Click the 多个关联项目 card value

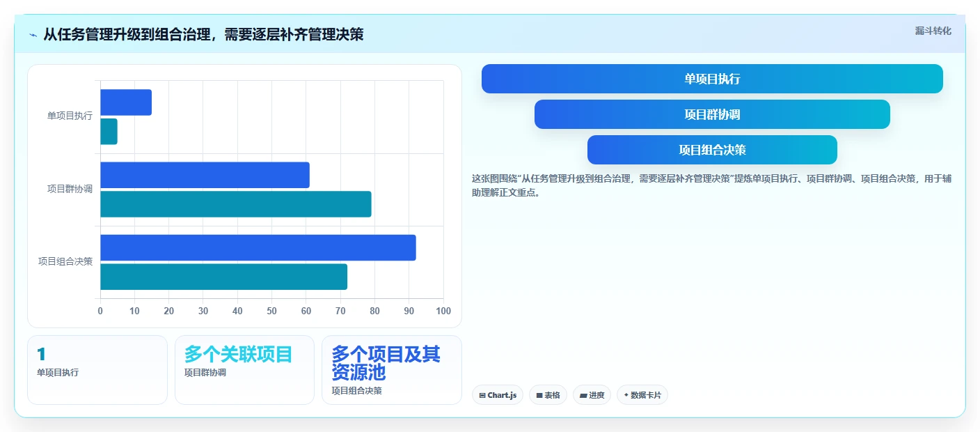(x=238, y=355)
